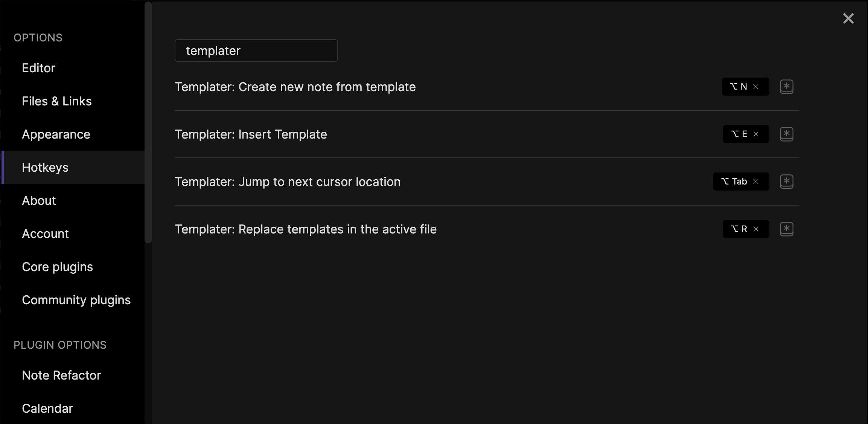Add new hotkey for Create new note from template
The height and width of the screenshot is (424, 868).
[x=787, y=87]
